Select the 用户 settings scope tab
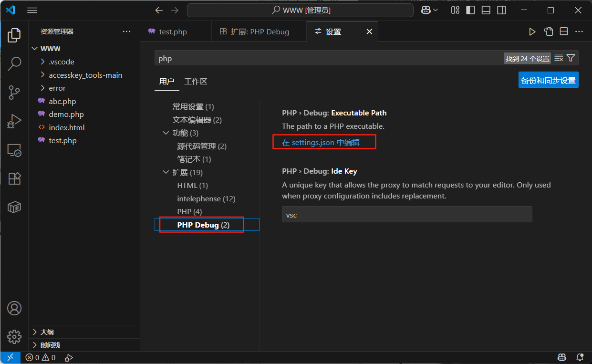 point(167,81)
